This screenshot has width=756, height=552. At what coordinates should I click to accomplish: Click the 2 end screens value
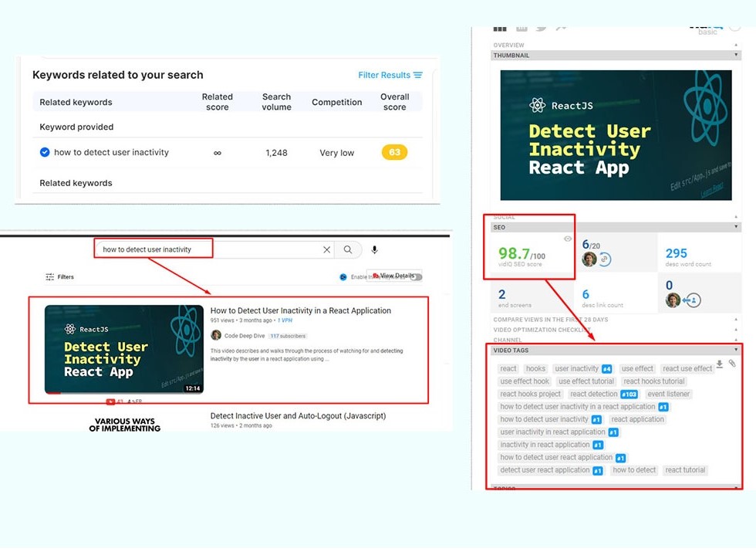(x=502, y=294)
